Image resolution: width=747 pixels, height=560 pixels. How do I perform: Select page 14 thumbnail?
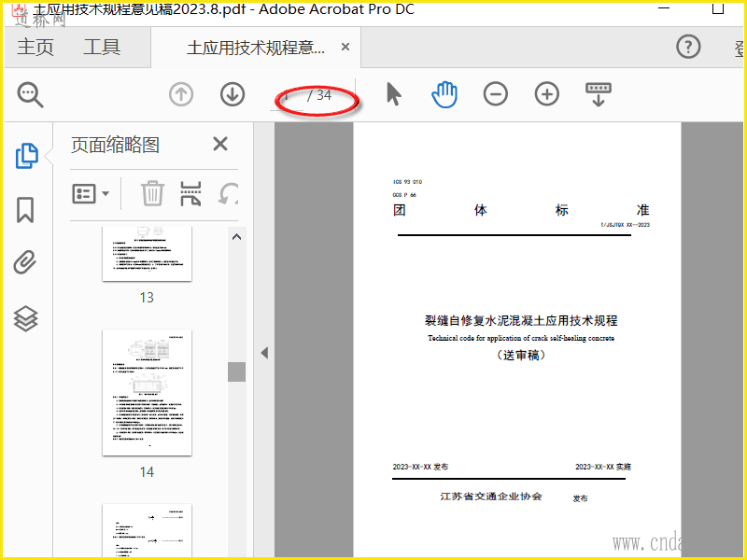tap(147, 392)
